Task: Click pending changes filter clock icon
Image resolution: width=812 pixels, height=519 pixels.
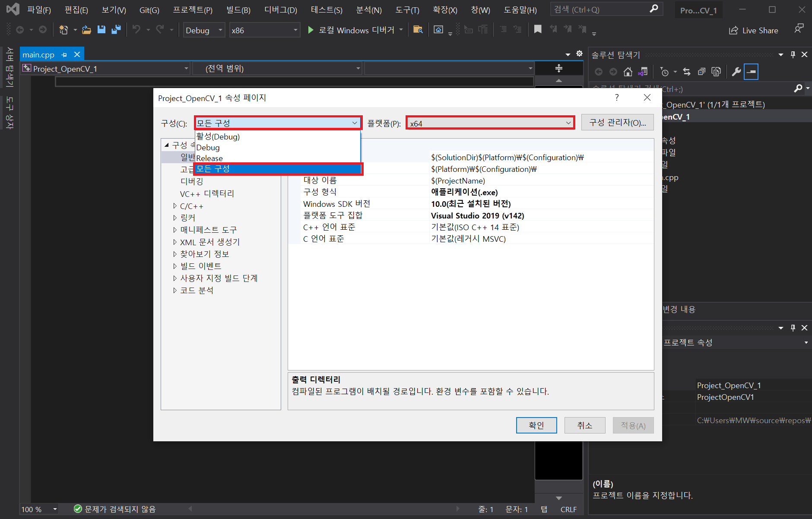Action: tap(664, 72)
